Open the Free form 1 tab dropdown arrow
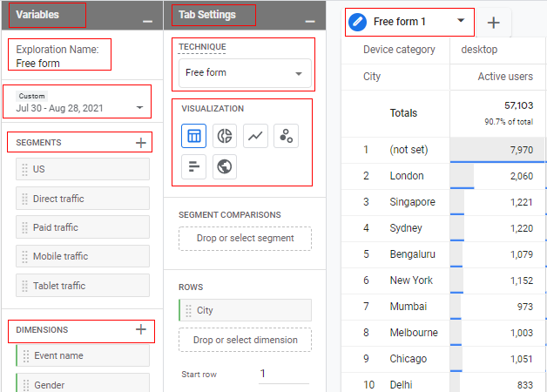The image size is (547, 392). click(x=461, y=21)
